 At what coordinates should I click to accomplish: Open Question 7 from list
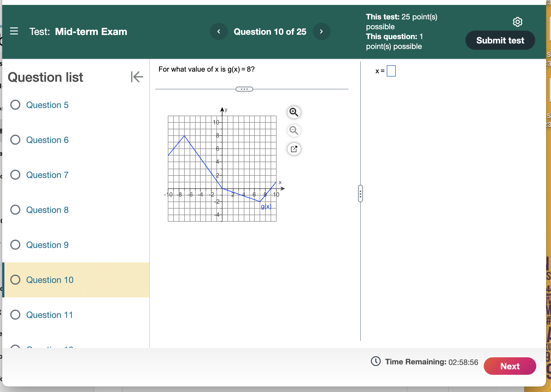point(47,175)
